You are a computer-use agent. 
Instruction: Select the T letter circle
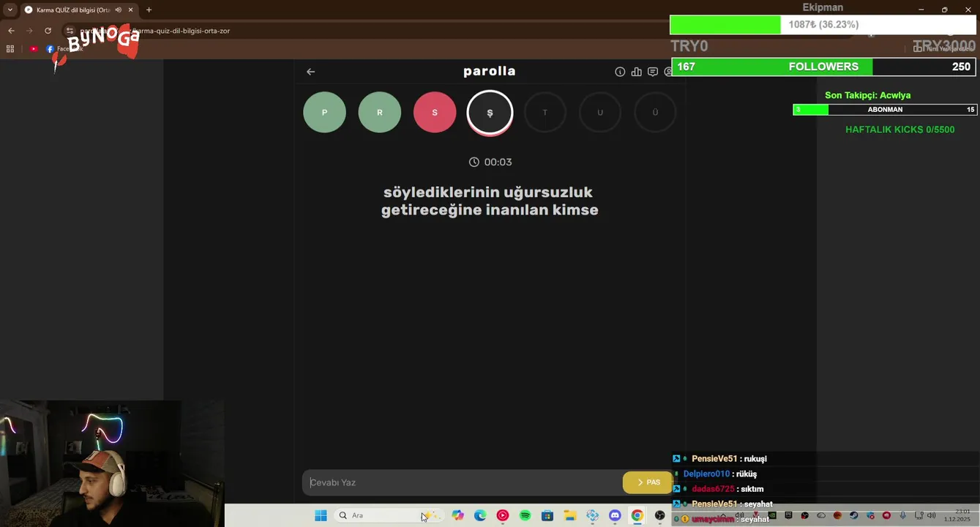(x=545, y=112)
